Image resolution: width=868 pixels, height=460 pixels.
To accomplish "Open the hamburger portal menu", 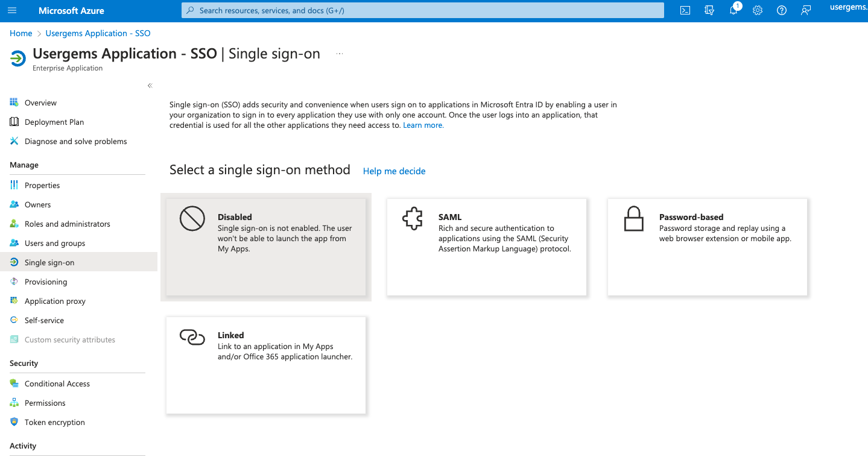I will click(12, 10).
